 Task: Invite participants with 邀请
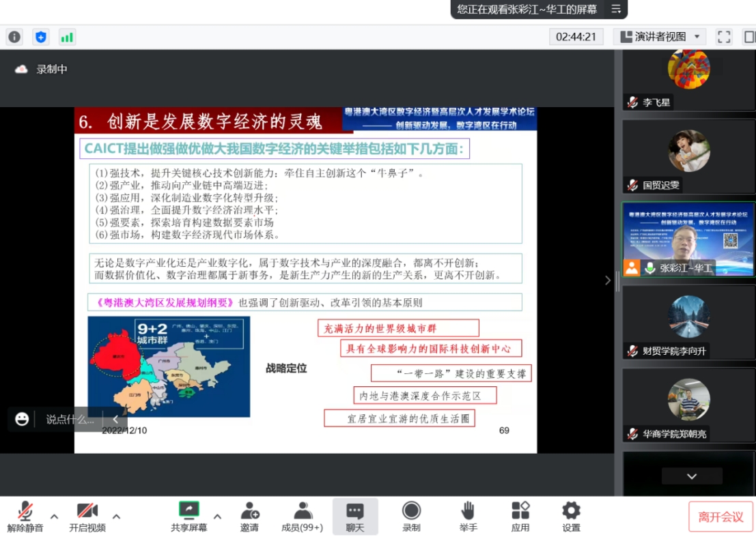point(249,517)
